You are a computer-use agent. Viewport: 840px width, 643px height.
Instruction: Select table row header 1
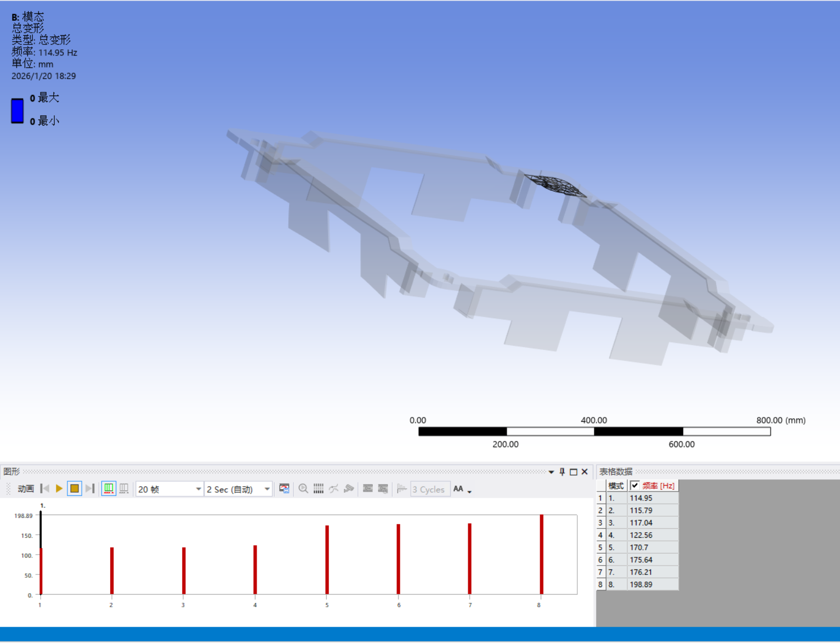(601, 498)
